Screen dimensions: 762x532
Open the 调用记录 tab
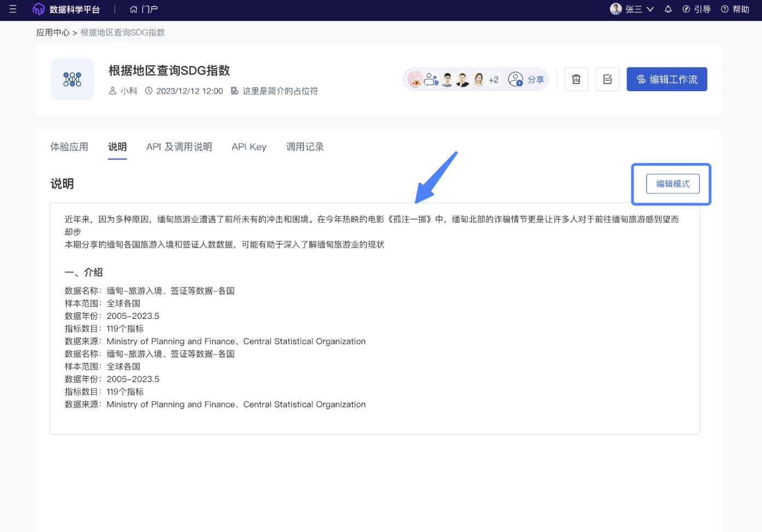click(x=305, y=147)
